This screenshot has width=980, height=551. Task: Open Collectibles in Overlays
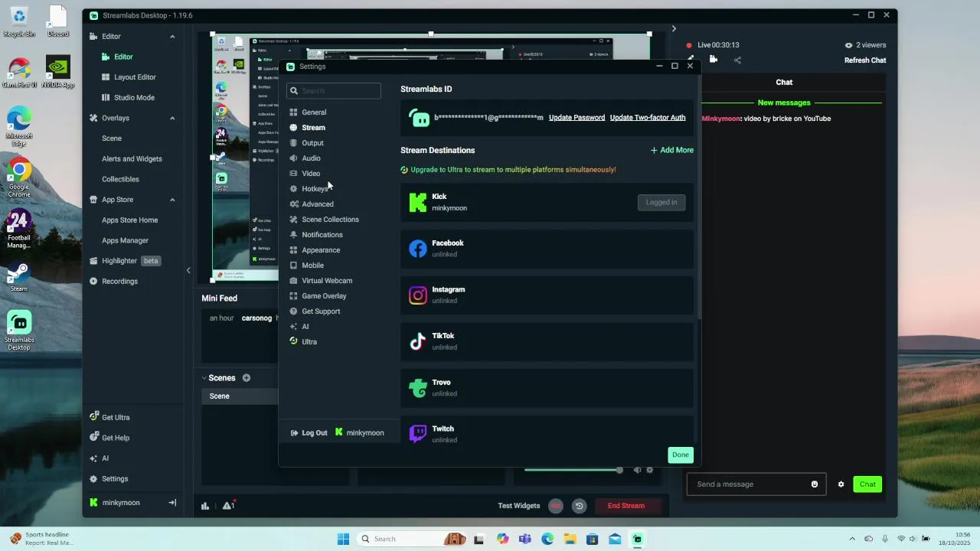point(120,179)
